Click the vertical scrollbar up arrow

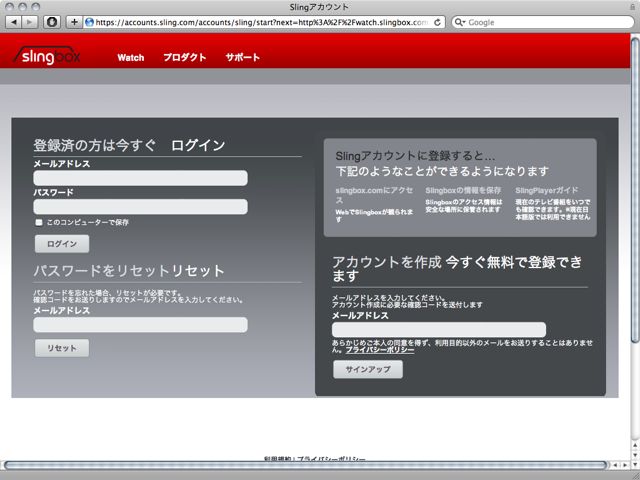635,445
